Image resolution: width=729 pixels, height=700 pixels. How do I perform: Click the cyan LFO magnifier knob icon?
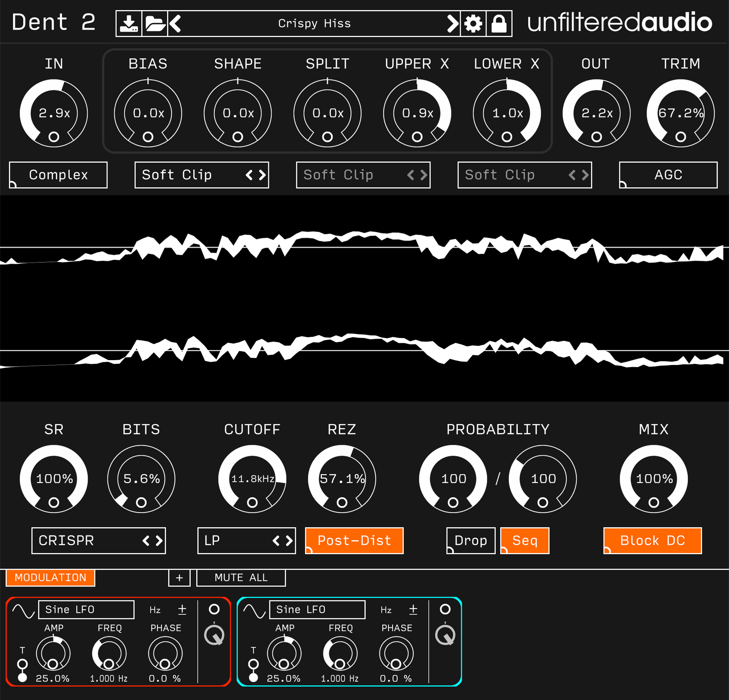pos(445,635)
